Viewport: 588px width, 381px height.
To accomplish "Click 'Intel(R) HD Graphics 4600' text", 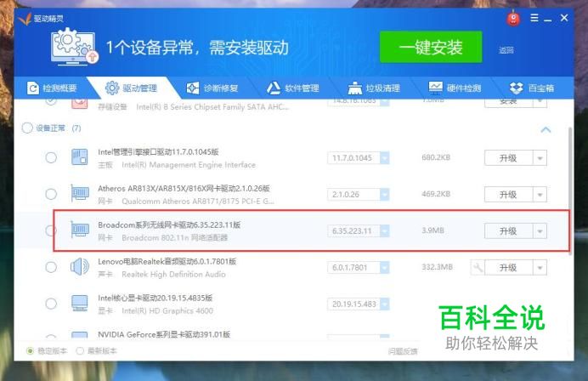I will click(167, 310).
